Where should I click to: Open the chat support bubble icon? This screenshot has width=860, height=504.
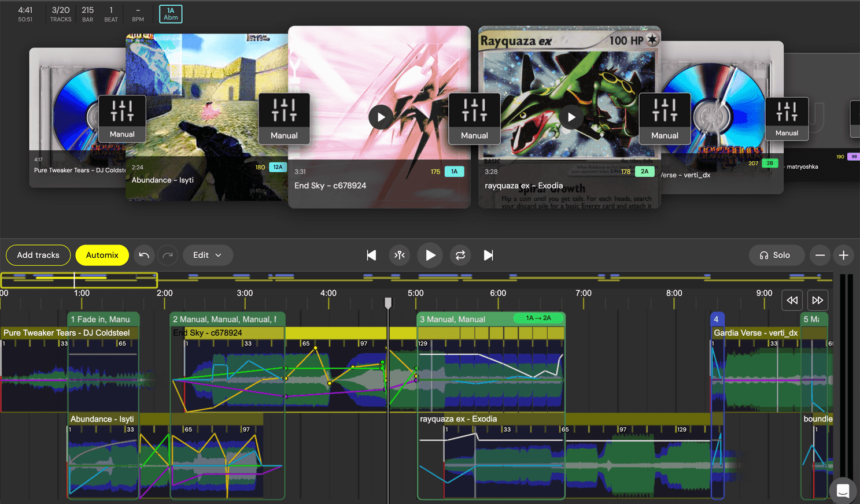click(x=843, y=491)
